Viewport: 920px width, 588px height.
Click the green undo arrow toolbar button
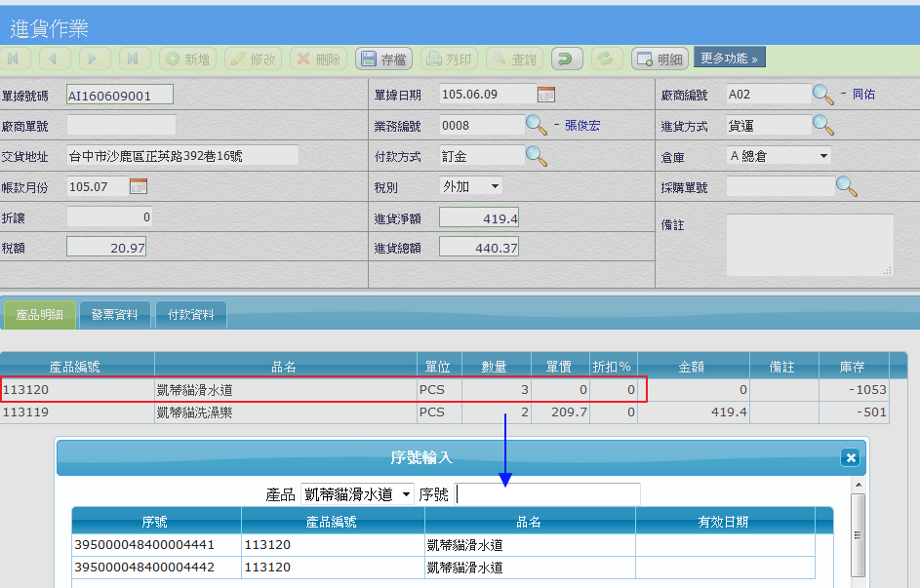pos(567,59)
